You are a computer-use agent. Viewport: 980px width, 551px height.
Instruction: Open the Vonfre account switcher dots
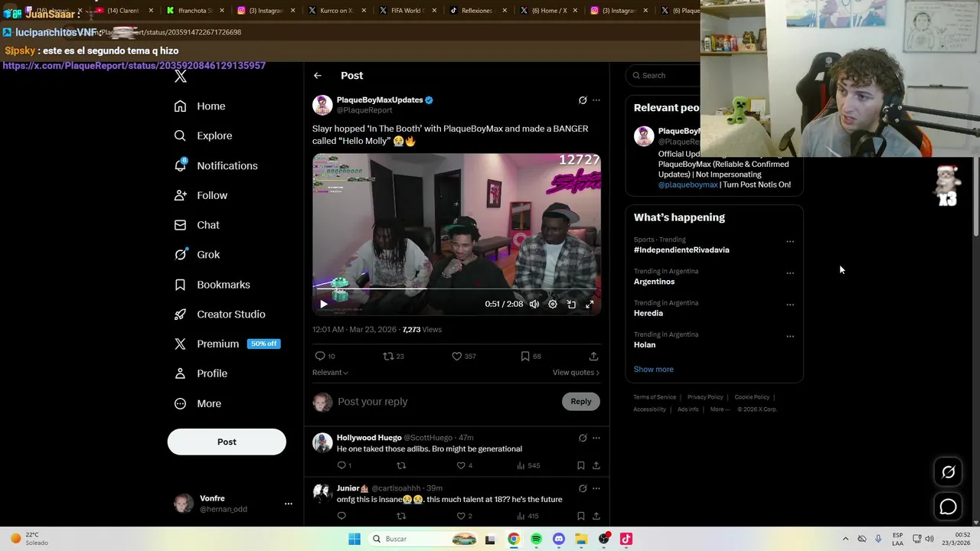pos(289,504)
